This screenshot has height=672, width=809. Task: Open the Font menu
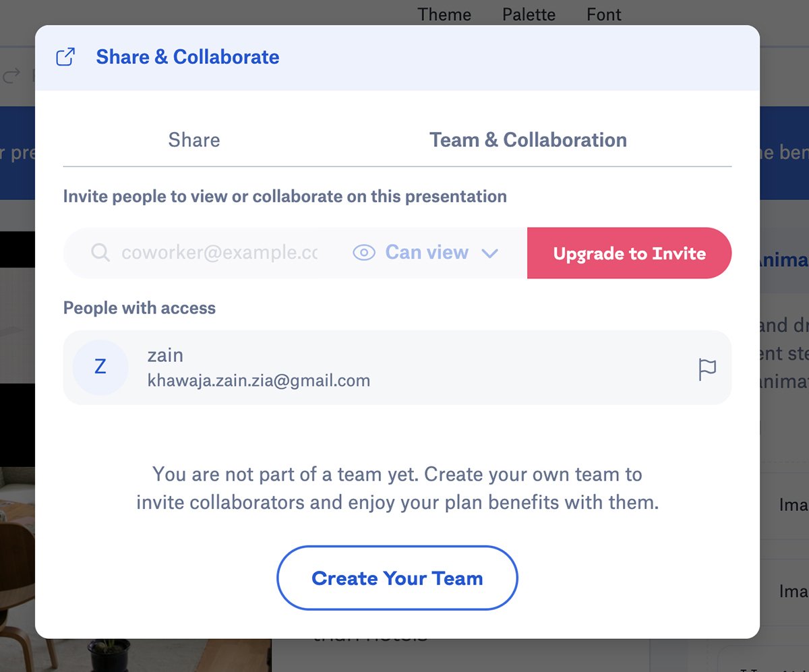pos(603,14)
